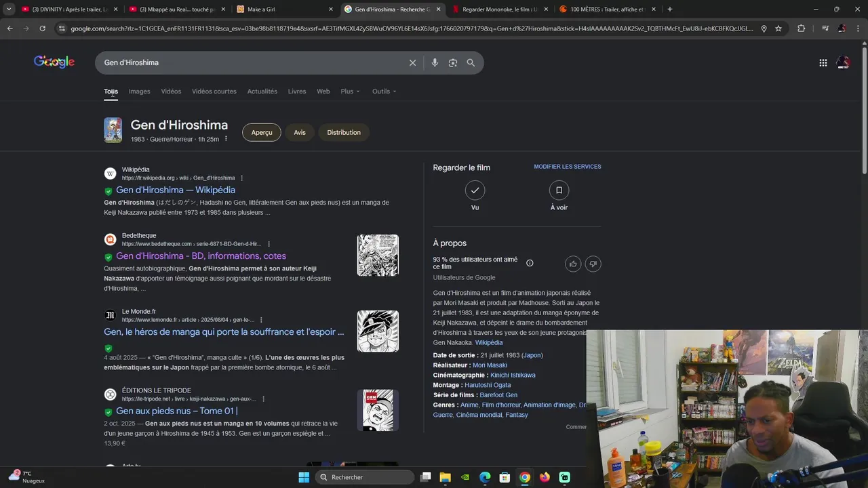
Task: Open more options for Éditions Le Tripode result
Action: 263,399
